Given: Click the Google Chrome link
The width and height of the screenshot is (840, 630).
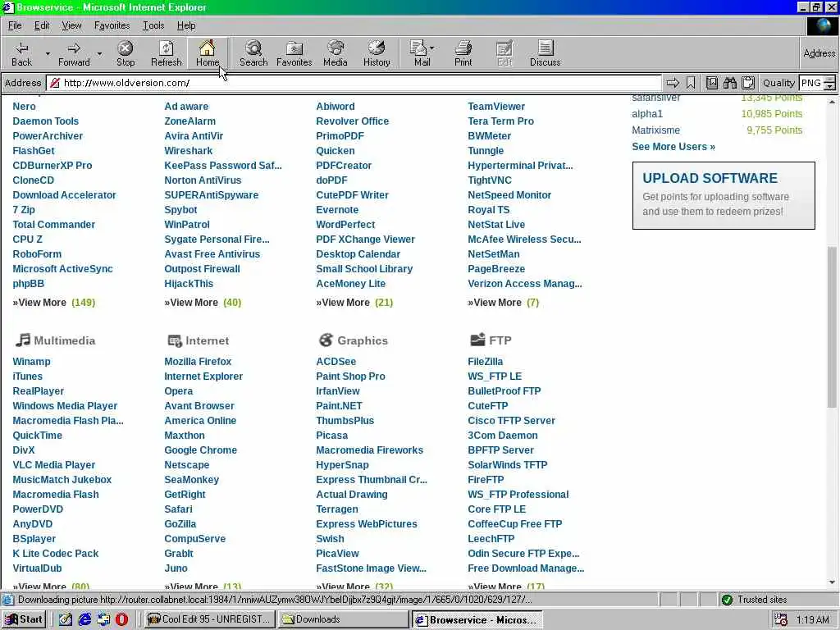Looking at the screenshot, I should (200, 450).
